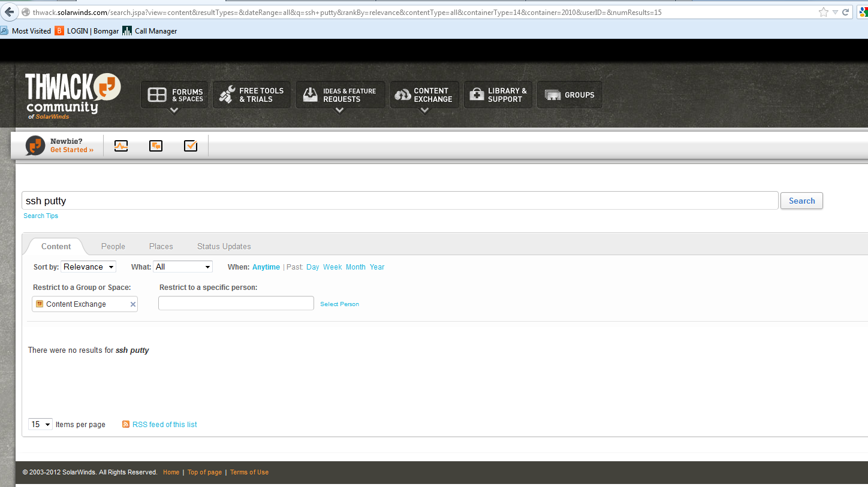This screenshot has width=868, height=487.
Task: Open the Search Tips link
Action: click(41, 216)
